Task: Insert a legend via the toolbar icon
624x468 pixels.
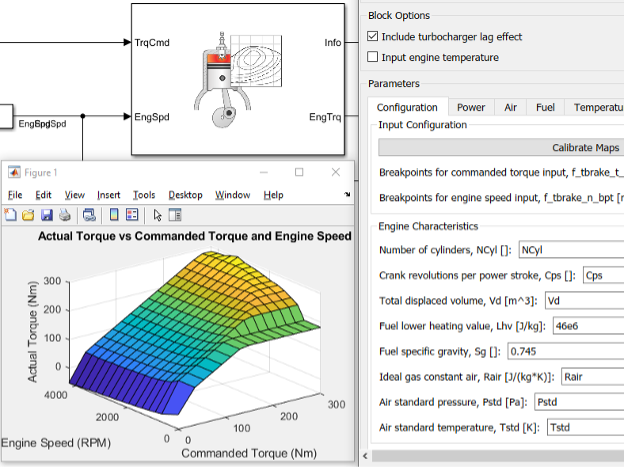Action: tap(132, 214)
